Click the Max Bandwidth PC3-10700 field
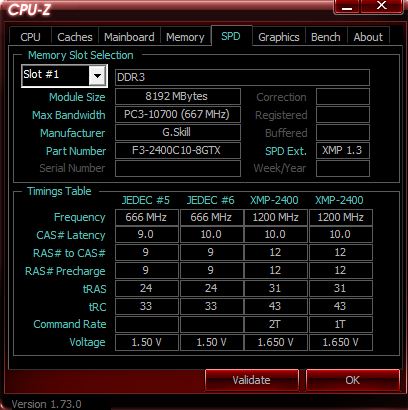The image size is (408, 410). [178, 114]
